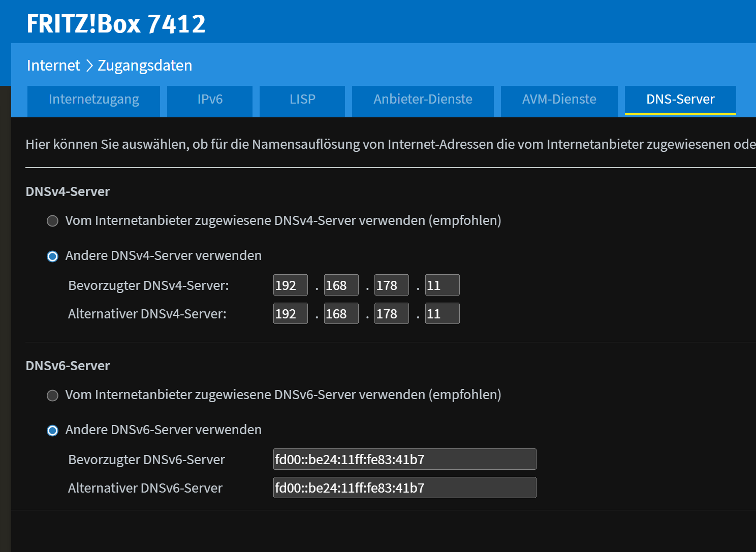This screenshot has height=552, width=756.
Task: Open the LISP tab
Action: click(x=302, y=100)
